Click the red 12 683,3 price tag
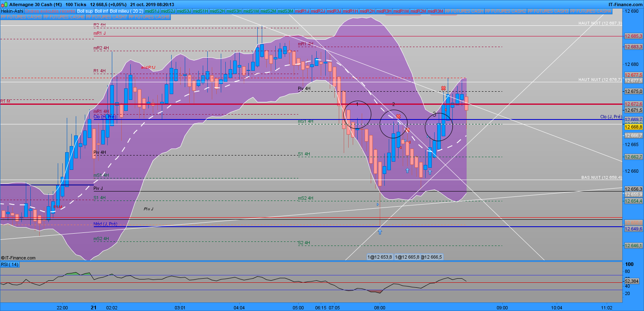Viewport: 644px width, 311px height. coord(633,47)
